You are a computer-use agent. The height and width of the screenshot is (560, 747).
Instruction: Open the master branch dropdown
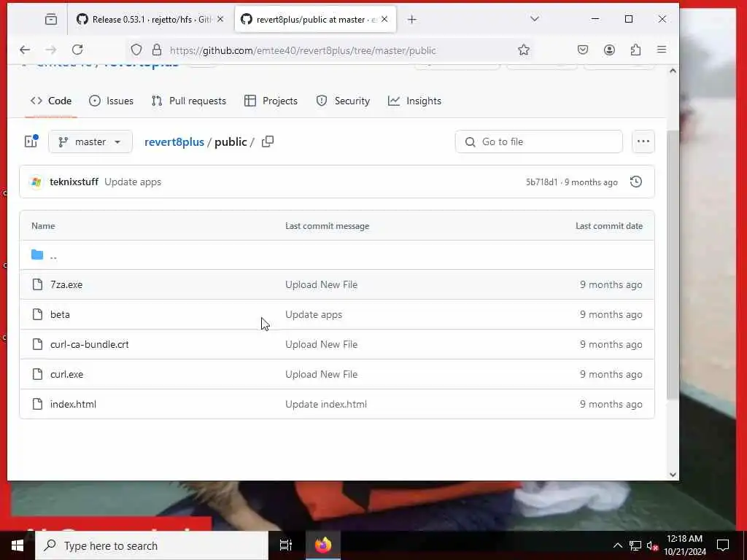pos(90,142)
